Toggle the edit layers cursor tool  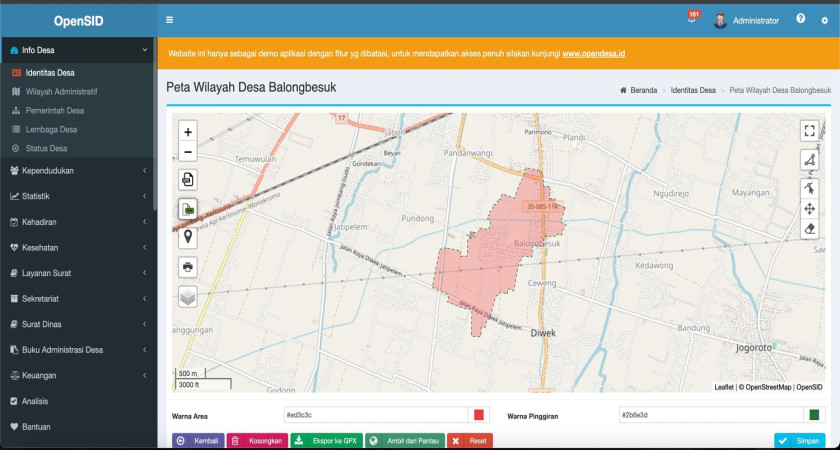tap(809, 188)
